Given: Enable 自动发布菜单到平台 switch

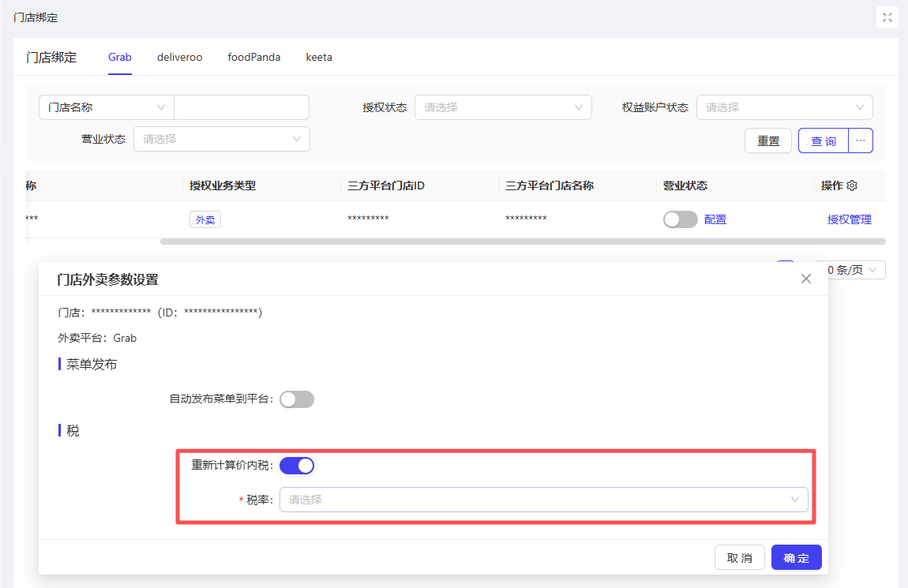Looking at the screenshot, I should tap(297, 399).
